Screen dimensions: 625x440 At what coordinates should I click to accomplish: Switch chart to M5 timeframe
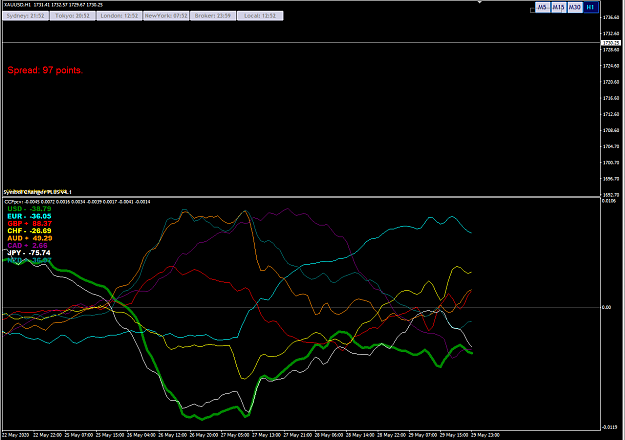click(x=542, y=7)
